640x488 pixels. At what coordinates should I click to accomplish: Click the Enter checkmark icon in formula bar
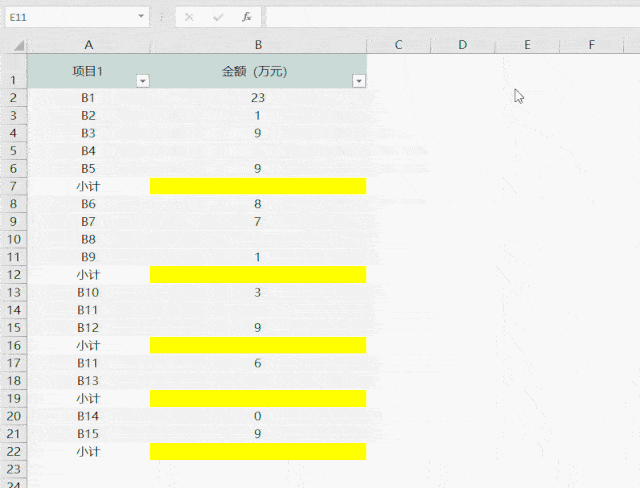[x=218, y=17]
